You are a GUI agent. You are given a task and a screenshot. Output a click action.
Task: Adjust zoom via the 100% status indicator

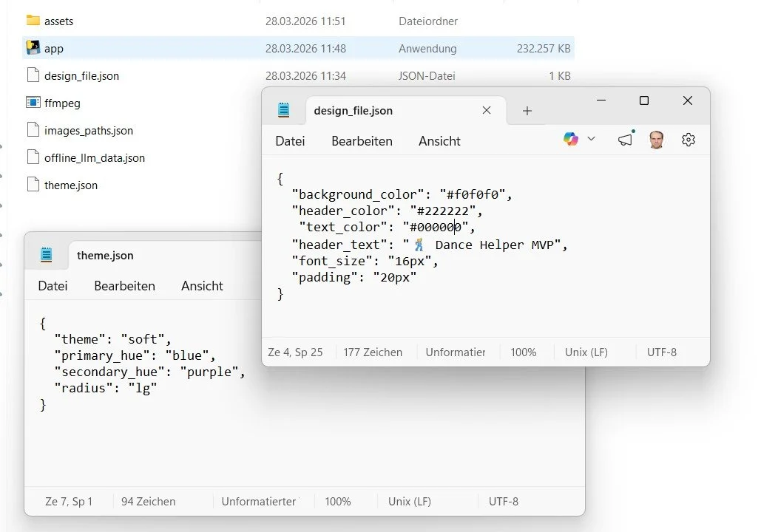(x=524, y=352)
